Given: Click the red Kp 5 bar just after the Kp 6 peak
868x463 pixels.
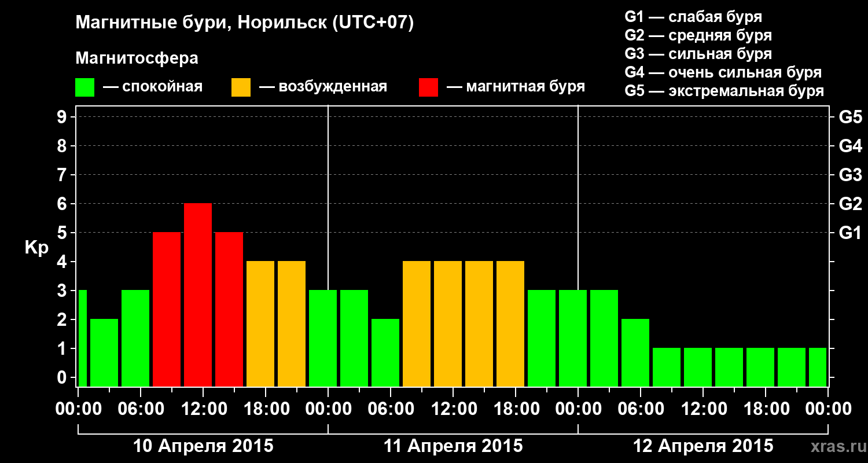Looking at the screenshot, I should [x=229, y=310].
